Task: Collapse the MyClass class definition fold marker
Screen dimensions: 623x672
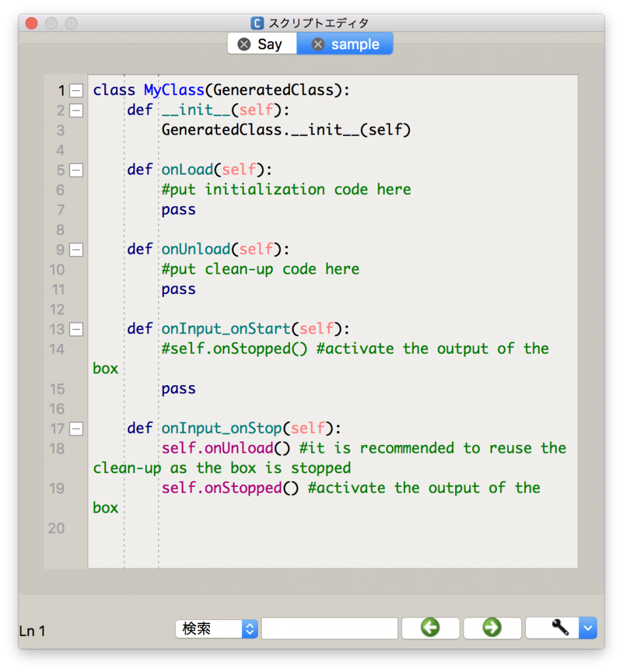Action: click(x=76, y=91)
